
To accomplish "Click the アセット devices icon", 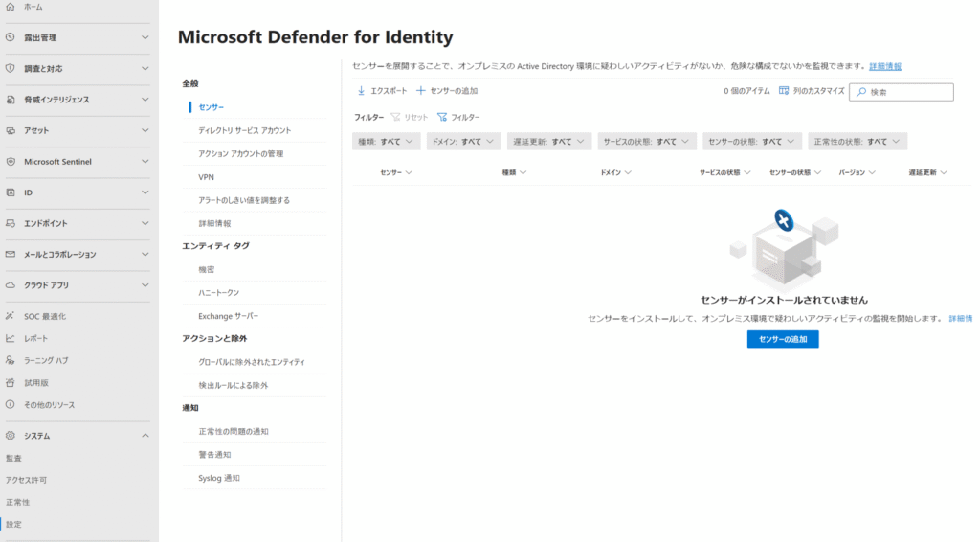I will [x=10, y=130].
